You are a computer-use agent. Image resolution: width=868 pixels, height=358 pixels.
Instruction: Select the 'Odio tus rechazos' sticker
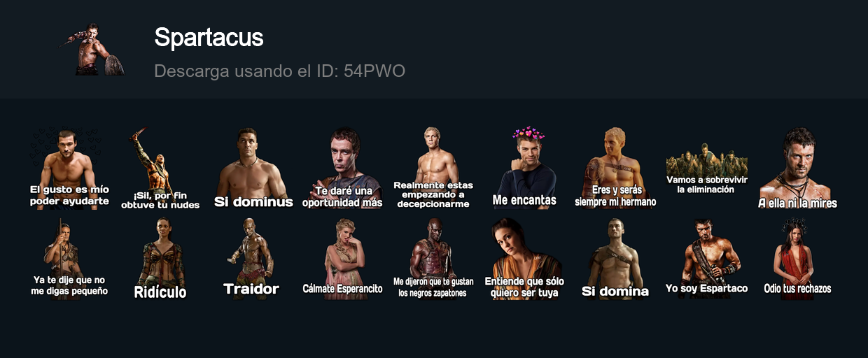[798, 259]
